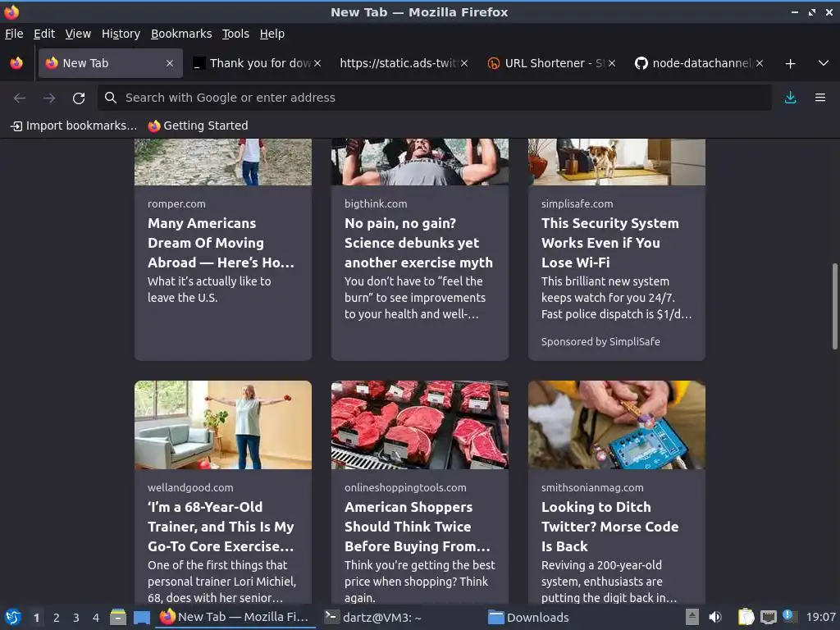
Task: Reload the current page
Action: pyautogui.click(x=79, y=98)
